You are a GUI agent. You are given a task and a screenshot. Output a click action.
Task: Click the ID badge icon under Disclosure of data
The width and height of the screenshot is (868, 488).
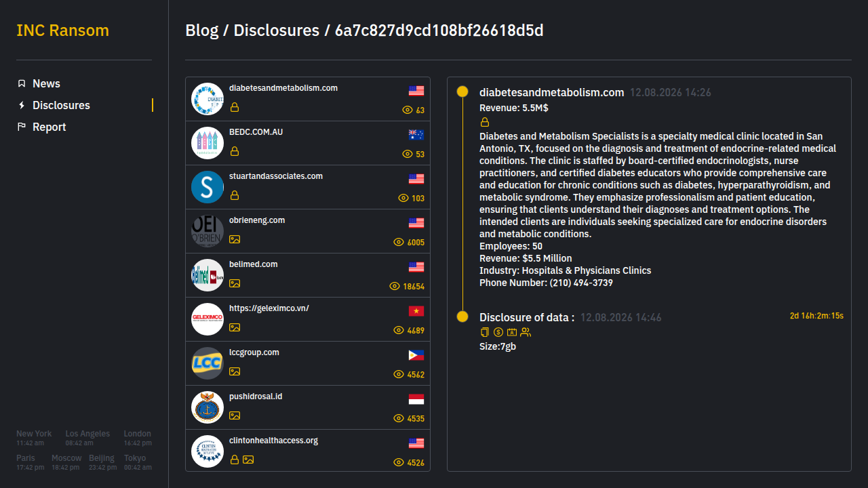click(x=512, y=332)
